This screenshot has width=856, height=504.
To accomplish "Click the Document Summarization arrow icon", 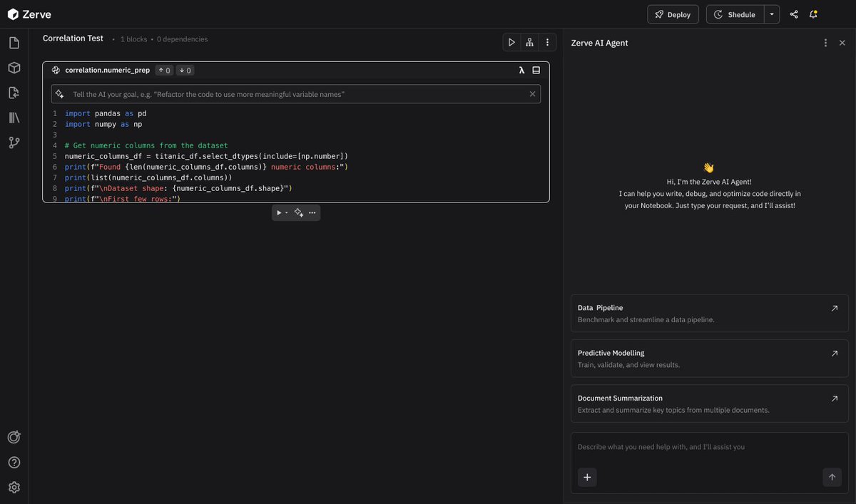I will pos(835,398).
